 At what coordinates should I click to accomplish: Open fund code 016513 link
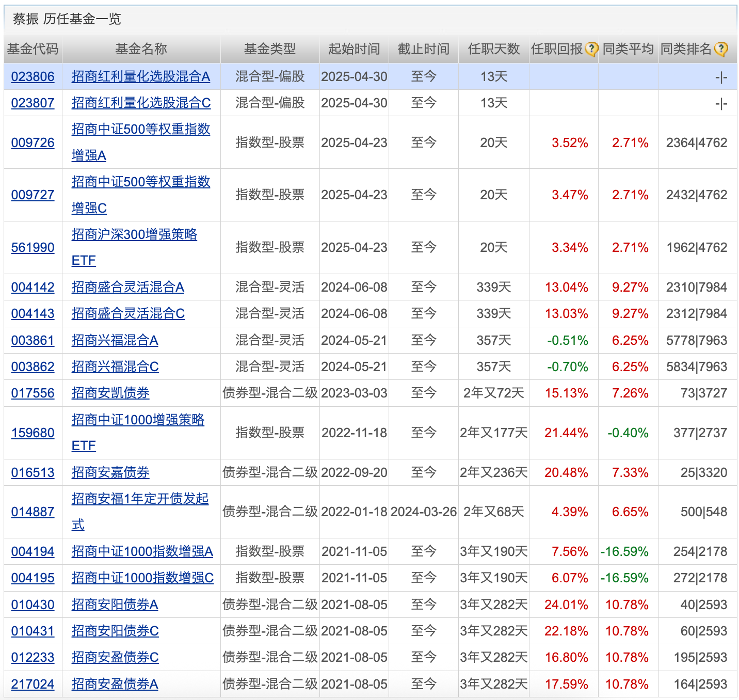pyautogui.click(x=33, y=473)
